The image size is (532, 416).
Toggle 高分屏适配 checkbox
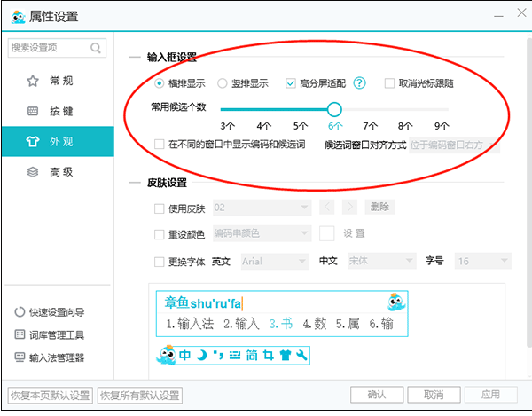pyautogui.click(x=291, y=83)
